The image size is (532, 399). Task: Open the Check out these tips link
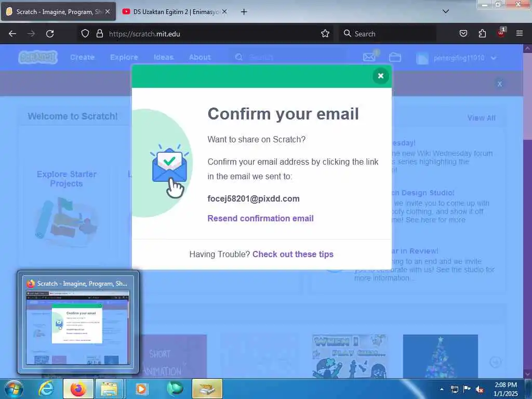point(293,254)
